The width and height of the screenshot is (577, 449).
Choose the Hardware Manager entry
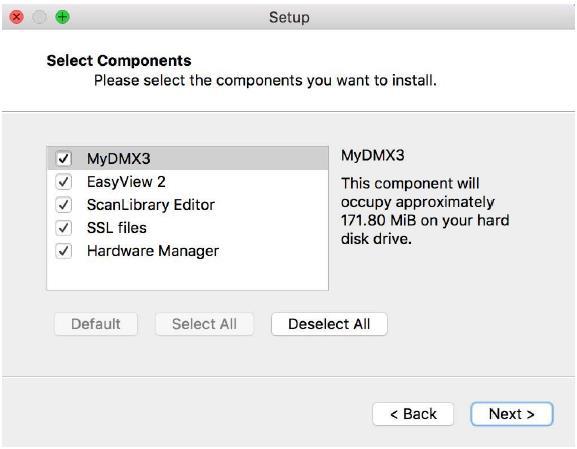click(x=153, y=251)
